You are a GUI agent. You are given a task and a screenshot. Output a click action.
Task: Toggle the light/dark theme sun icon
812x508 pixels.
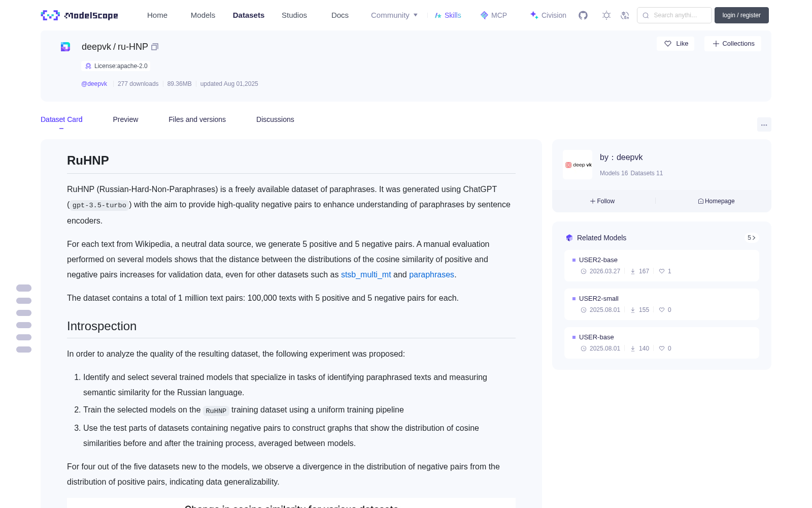point(606,15)
